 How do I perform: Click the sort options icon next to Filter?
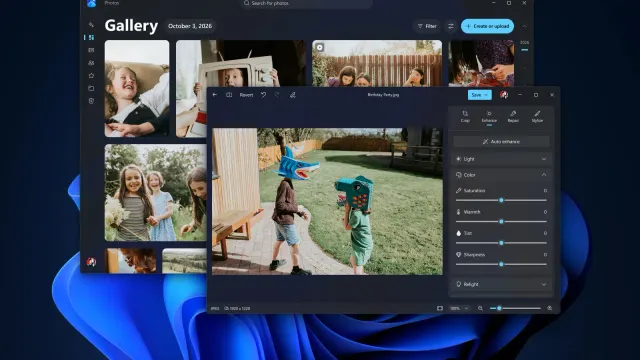pos(451,26)
